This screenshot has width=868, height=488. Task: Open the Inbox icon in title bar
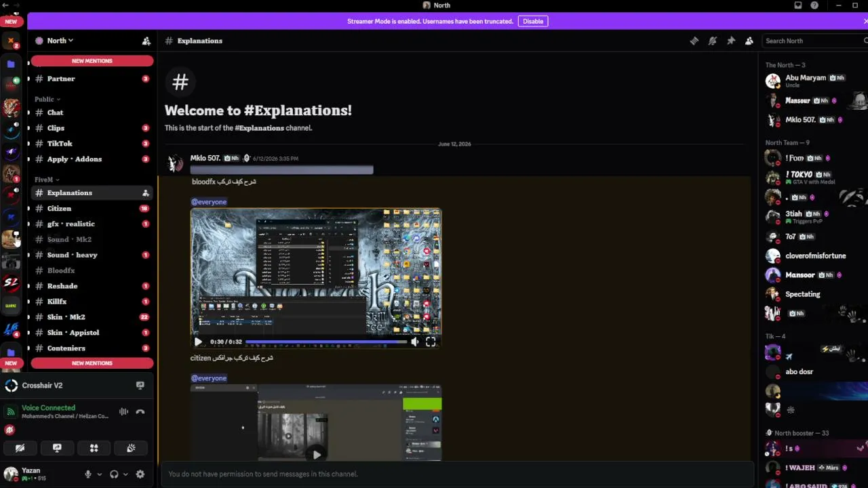798,5
